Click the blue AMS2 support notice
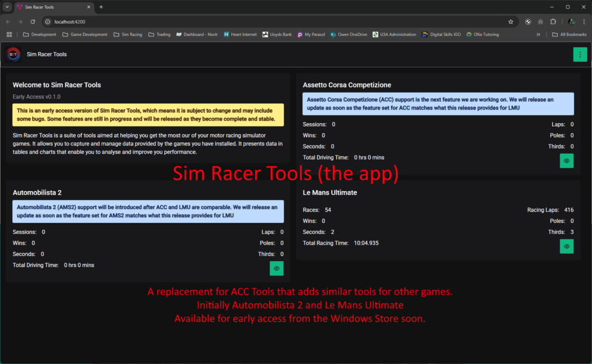This screenshot has width=592, height=364. click(x=148, y=211)
